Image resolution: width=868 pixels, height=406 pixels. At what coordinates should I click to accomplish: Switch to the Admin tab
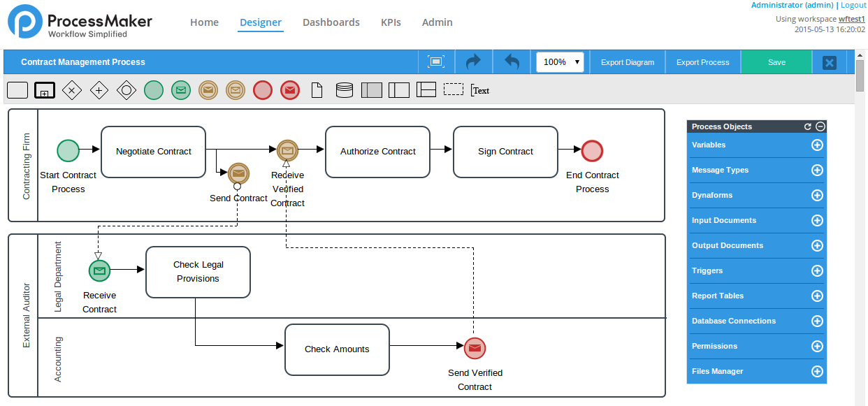437,22
